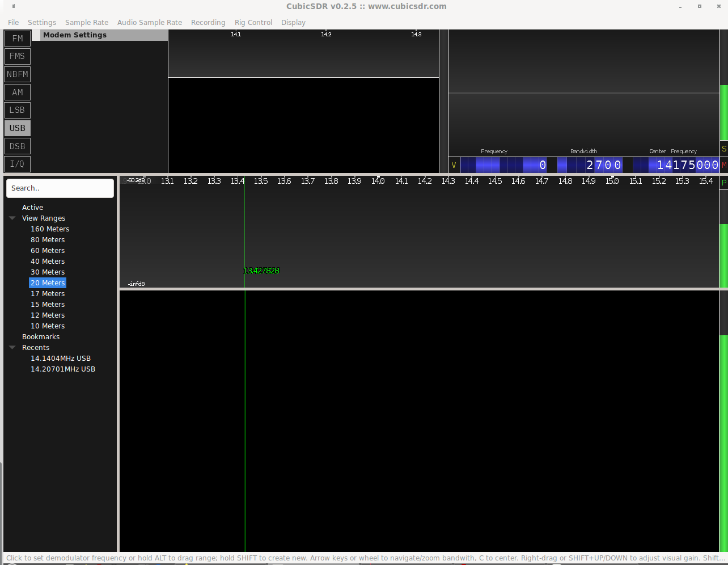Select FM modem mode
Image resolution: width=728 pixels, height=565 pixels.
point(18,39)
